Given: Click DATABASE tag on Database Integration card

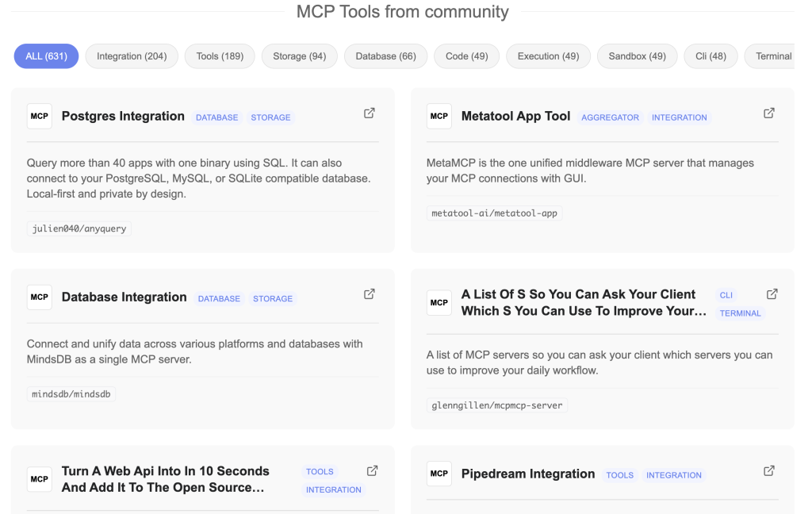Looking at the screenshot, I should 219,299.
